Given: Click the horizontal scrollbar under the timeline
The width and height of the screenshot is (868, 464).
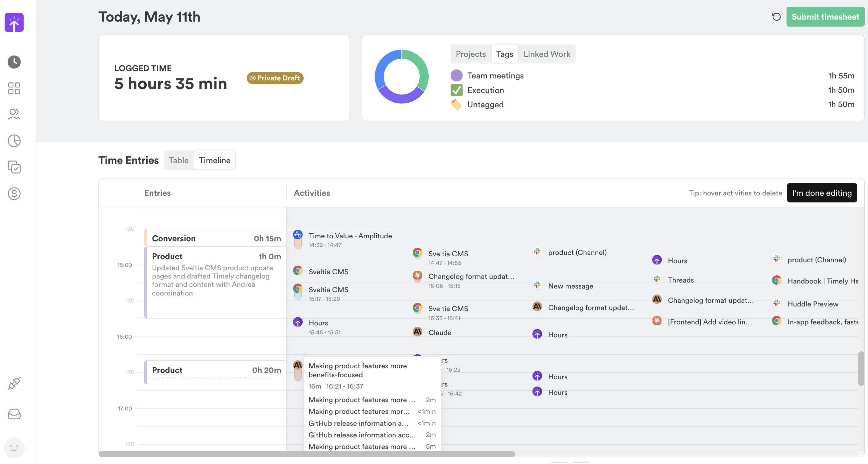Looking at the screenshot, I should click(x=307, y=454).
